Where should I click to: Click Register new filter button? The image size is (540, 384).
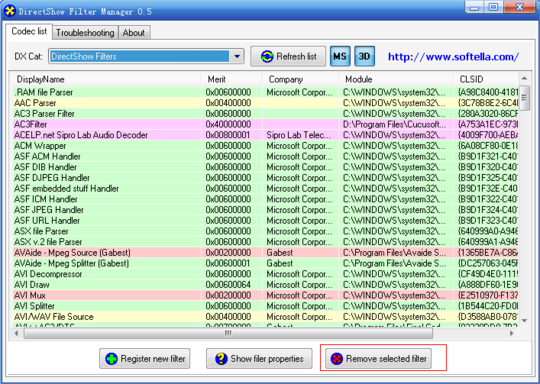(145, 359)
